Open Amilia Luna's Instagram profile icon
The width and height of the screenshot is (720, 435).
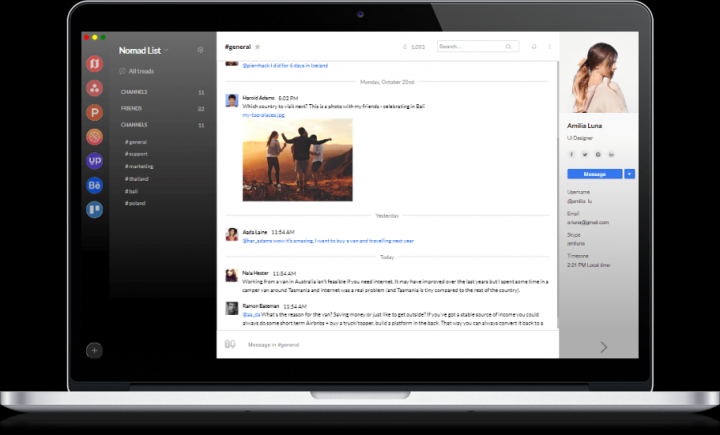598,154
